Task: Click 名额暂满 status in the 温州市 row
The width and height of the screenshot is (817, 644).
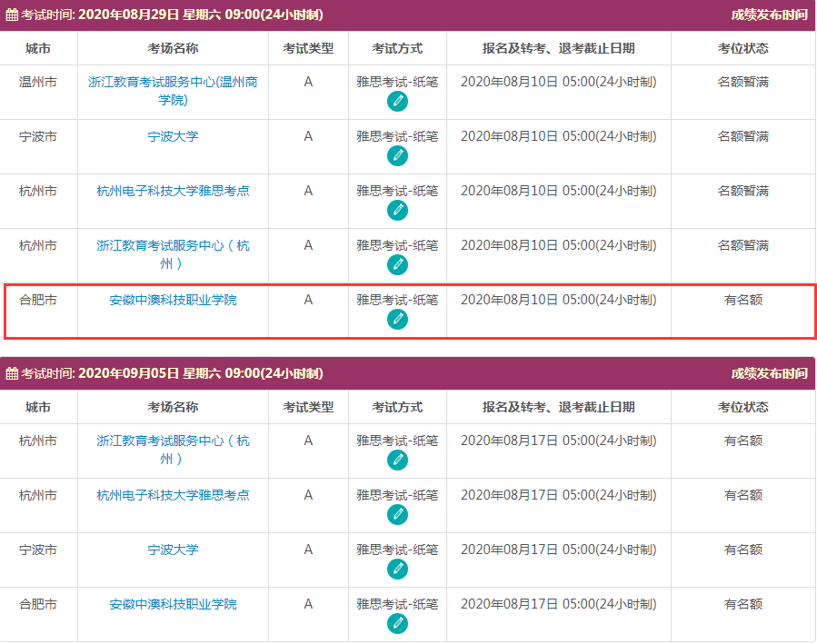Action: pos(742,82)
